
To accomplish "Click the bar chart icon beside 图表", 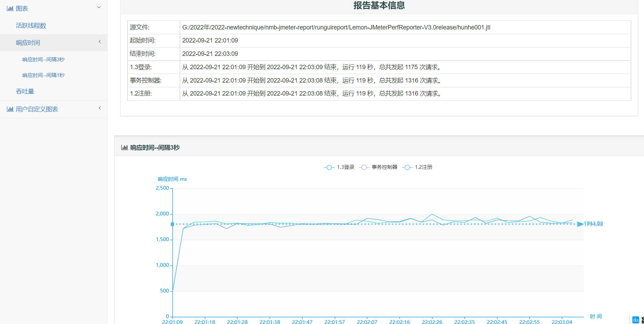I will pos(10,8).
